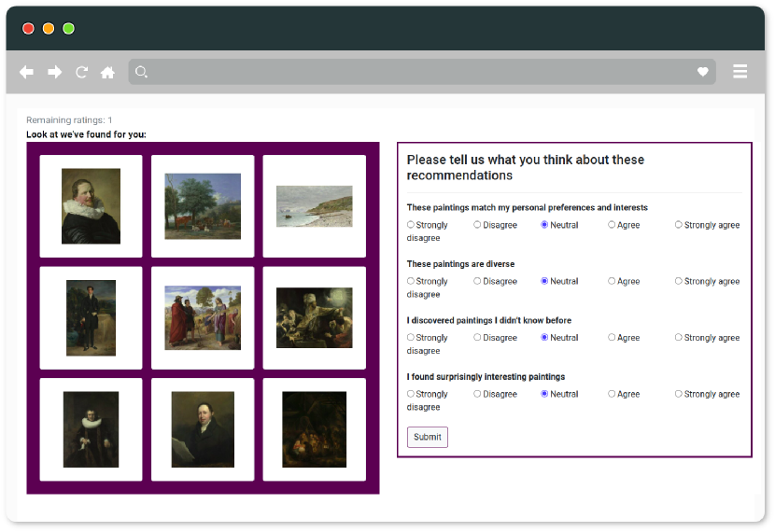This screenshot has height=532, width=775.
Task: Click the search magnifier icon in address bar
Action: 141,72
